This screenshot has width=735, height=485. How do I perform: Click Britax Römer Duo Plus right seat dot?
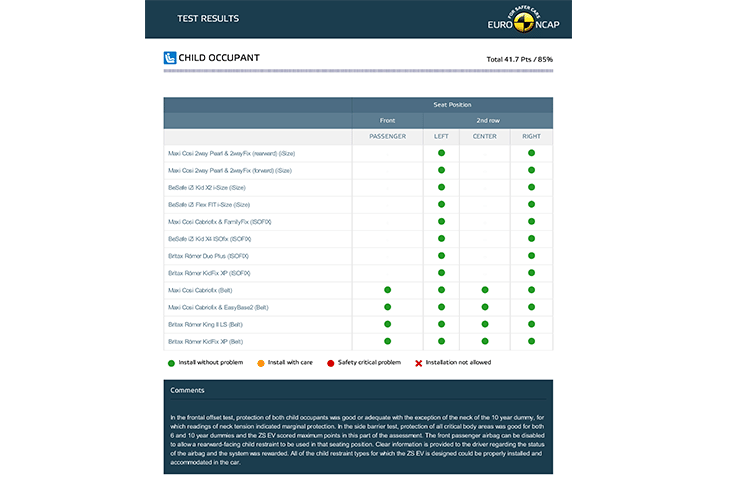[x=531, y=256]
